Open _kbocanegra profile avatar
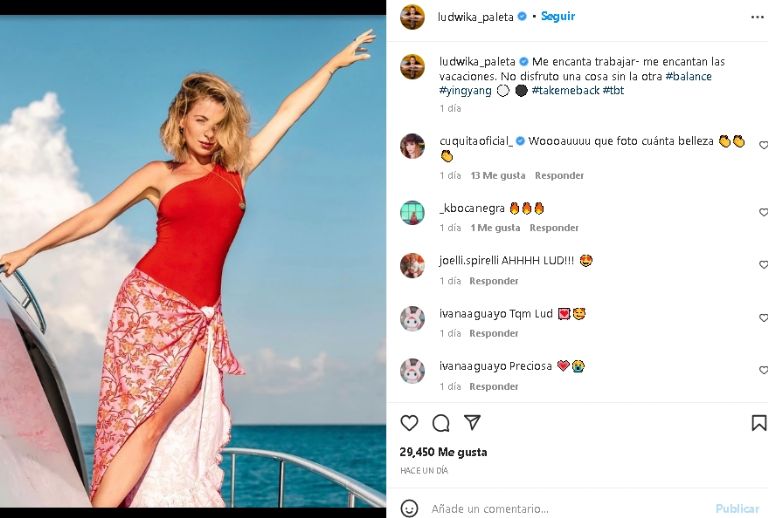 tap(412, 212)
